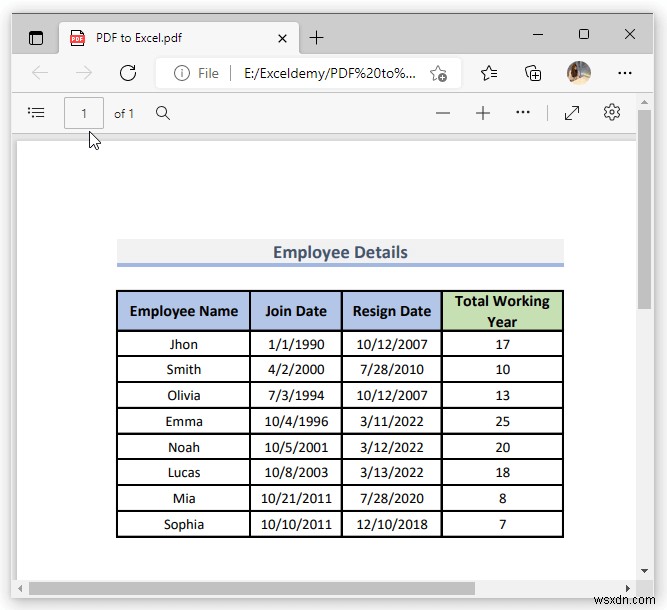The image size is (667, 610).
Task: Select the Noah name cell
Action: (x=184, y=447)
